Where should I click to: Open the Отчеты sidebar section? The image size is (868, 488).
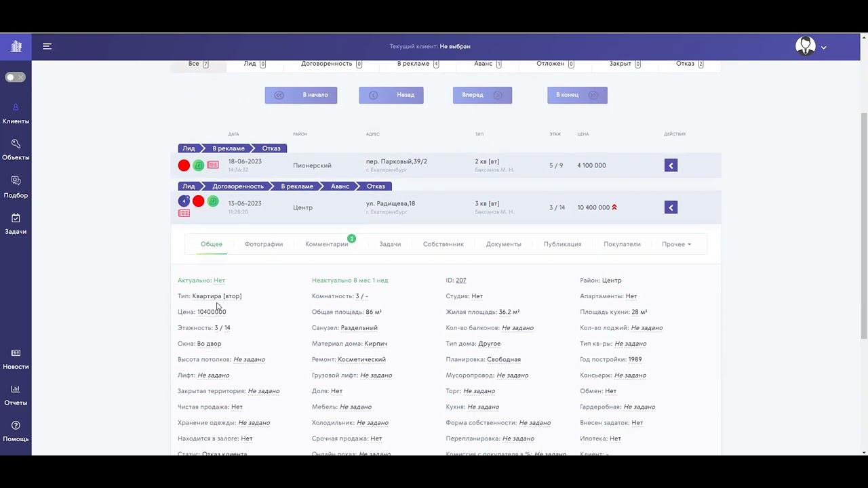pos(16,395)
